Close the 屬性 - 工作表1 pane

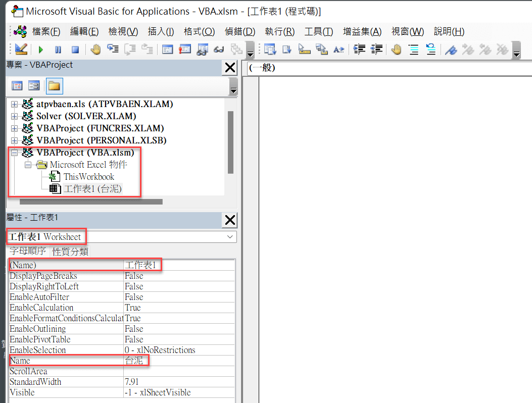click(x=230, y=220)
